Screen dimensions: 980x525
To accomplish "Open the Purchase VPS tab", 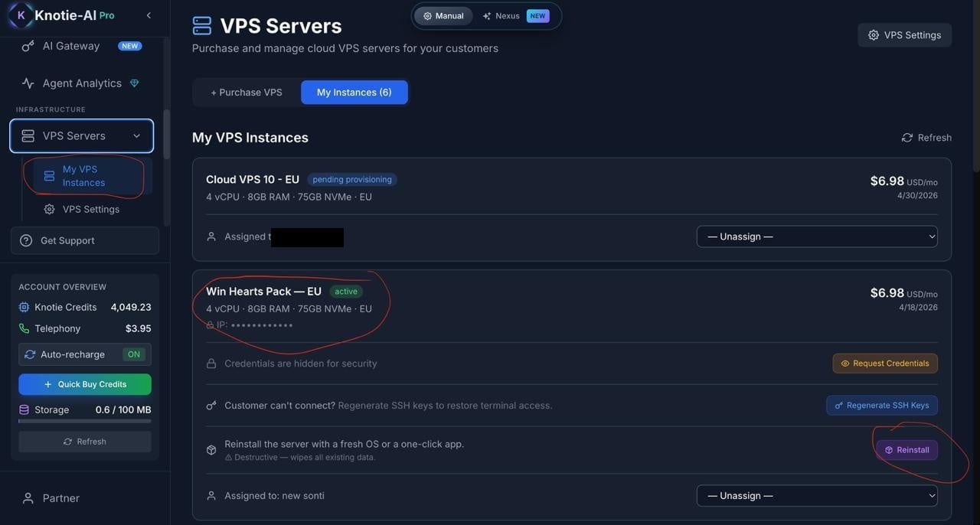I will 247,93.
